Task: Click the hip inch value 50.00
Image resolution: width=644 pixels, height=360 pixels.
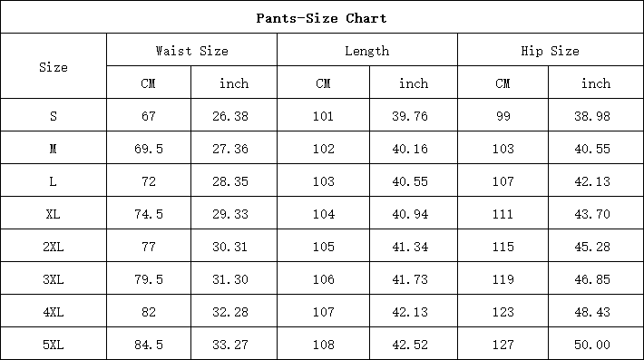Action: click(592, 345)
